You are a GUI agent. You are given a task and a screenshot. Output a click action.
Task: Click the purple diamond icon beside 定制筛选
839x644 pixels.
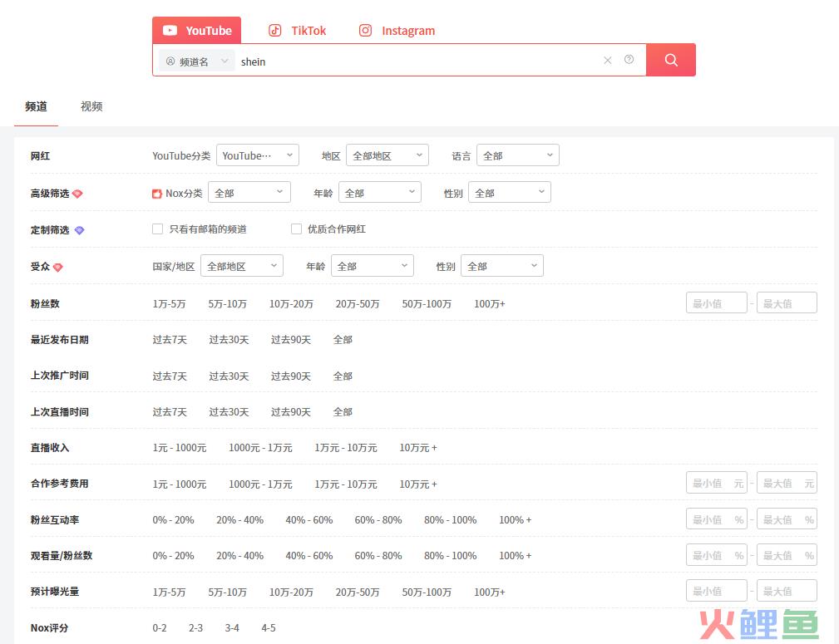click(79, 230)
